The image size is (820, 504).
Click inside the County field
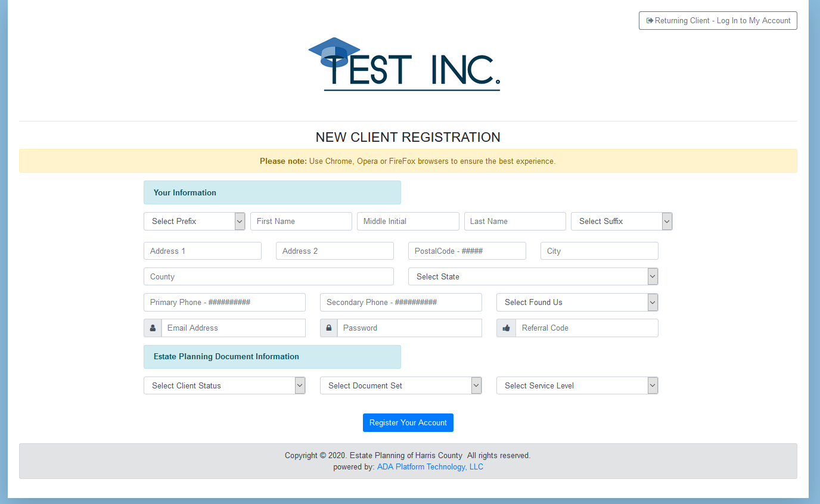click(x=268, y=276)
